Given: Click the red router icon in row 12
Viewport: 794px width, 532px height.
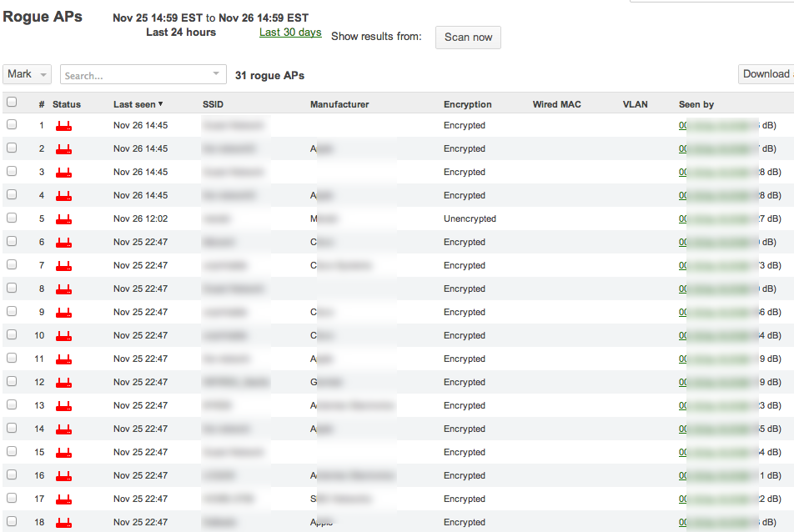Looking at the screenshot, I should (63, 383).
